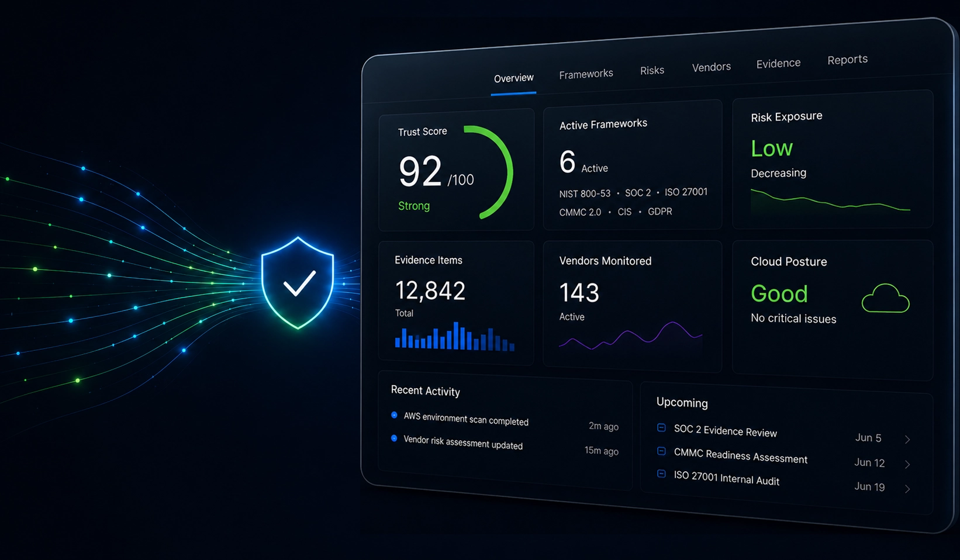Click the blue dot beside Vendor risk assessment
960x560 pixels.
(x=394, y=438)
